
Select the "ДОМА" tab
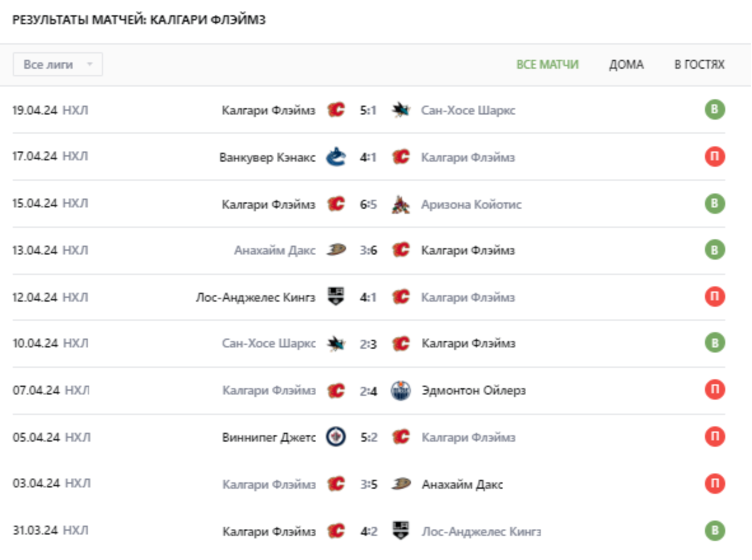pos(626,64)
